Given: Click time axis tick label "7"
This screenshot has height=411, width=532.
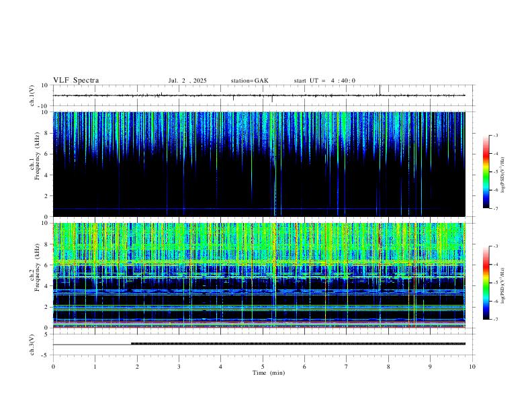Looking at the screenshot, I should tap(347, 367).
